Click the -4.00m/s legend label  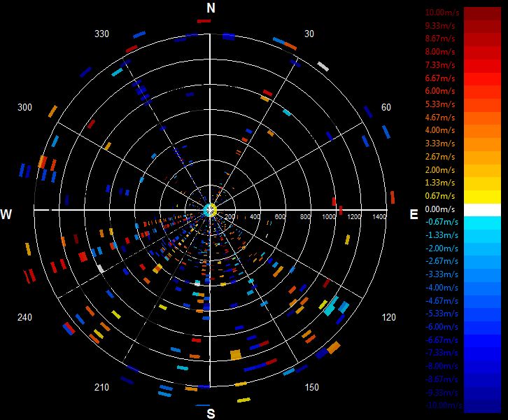(442, 288)
